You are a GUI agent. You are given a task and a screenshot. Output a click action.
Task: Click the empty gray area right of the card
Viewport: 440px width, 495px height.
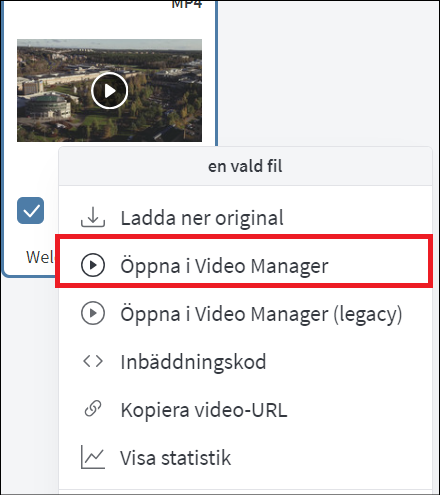click(x=328, y=72)
